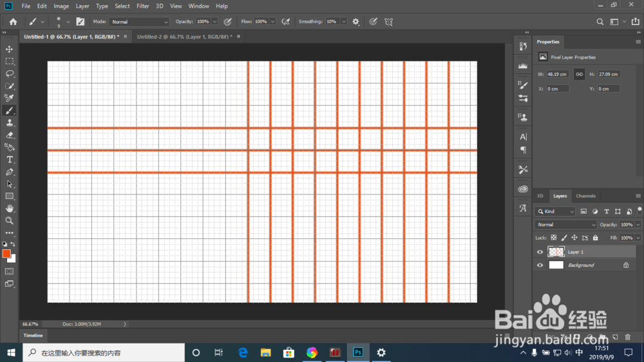The image size is (644, 362).
Task: Open the layer blend mode dropdown
Action: 565,225
